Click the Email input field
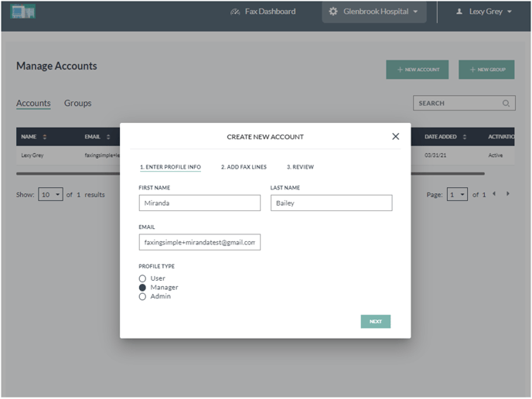 coord(199,242)
